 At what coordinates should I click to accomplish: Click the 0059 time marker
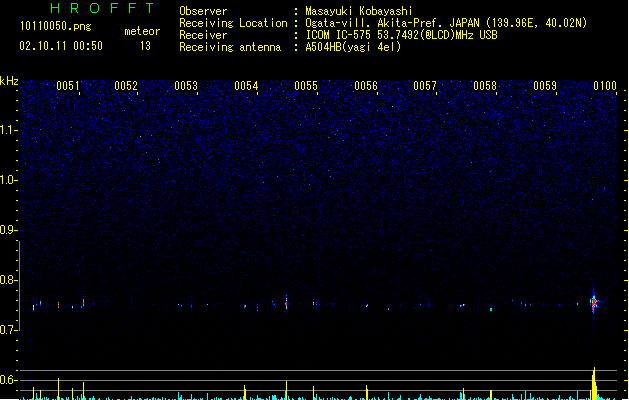click(x=545, y=86)
